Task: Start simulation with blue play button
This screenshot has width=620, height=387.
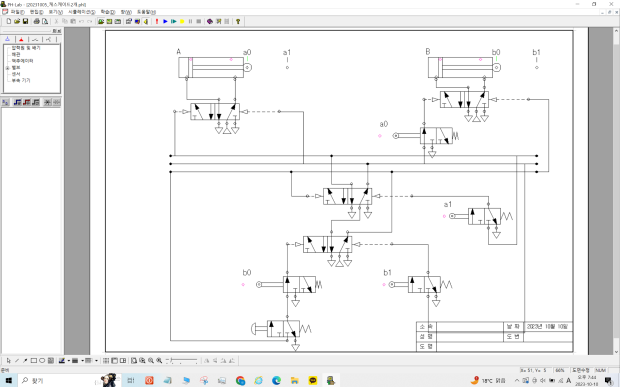Action: pyautogui.click(x=165, y=21)
